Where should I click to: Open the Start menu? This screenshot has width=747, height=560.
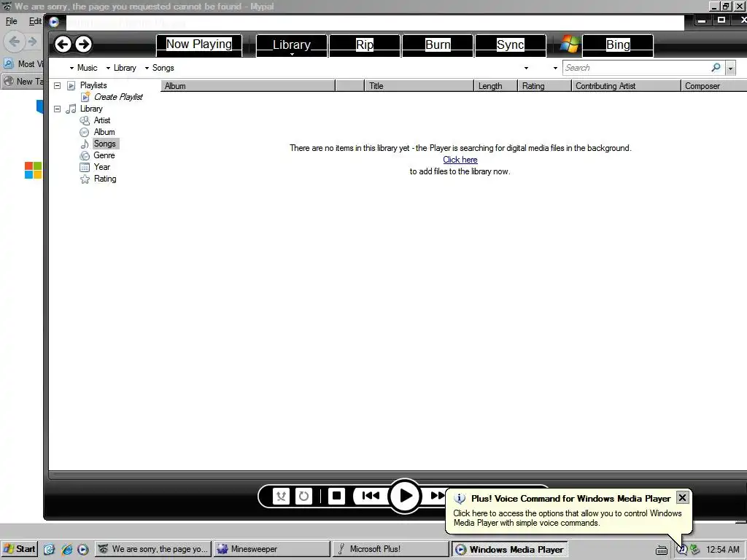tap(19, 549)
